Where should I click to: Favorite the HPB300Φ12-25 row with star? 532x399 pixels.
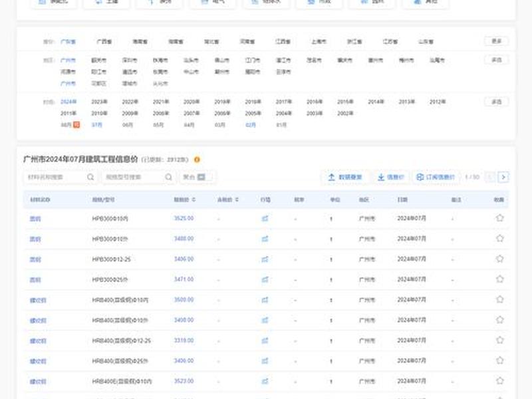pyautogui.click(x=499, y=259)
